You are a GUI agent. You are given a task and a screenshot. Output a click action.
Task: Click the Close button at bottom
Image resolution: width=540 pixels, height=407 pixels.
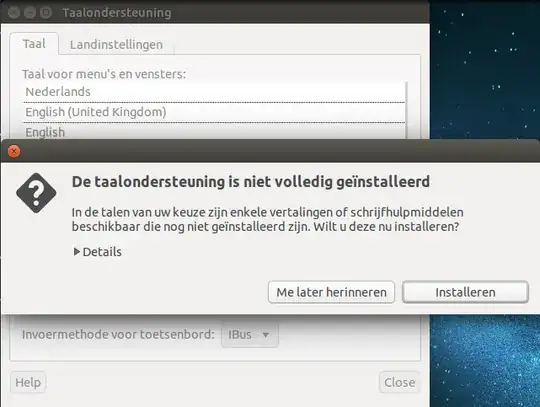pos(399,382)
